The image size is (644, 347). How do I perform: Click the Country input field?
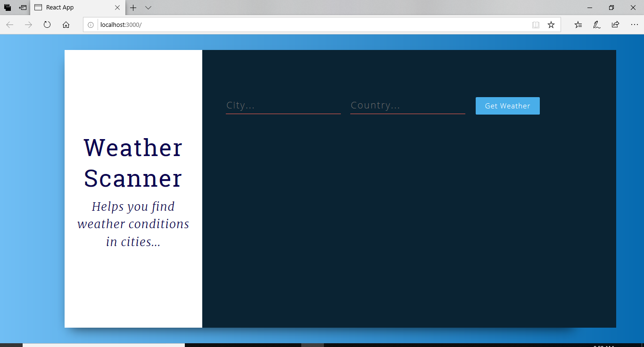(x=407, y=105)
